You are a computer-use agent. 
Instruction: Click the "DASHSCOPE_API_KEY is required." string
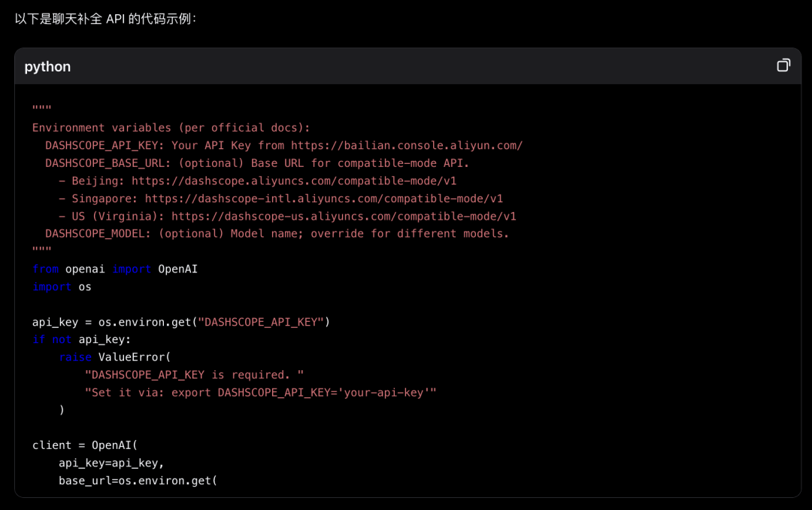[x=194, y=375]
